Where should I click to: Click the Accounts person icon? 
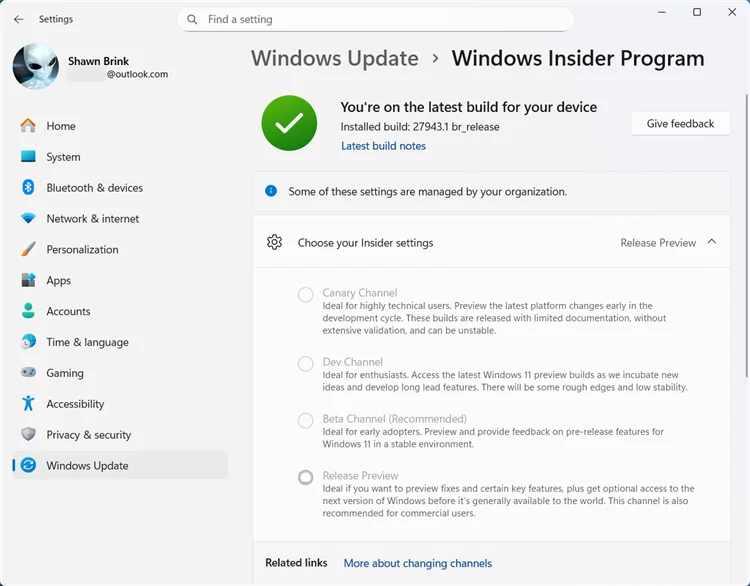tap(28, 310)
